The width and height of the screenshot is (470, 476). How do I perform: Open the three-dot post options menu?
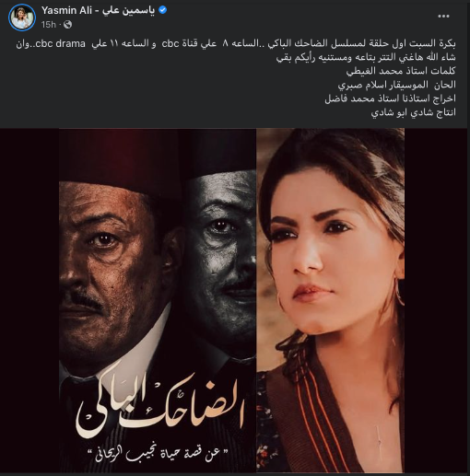pyautogui.click(x=443, y=17)
